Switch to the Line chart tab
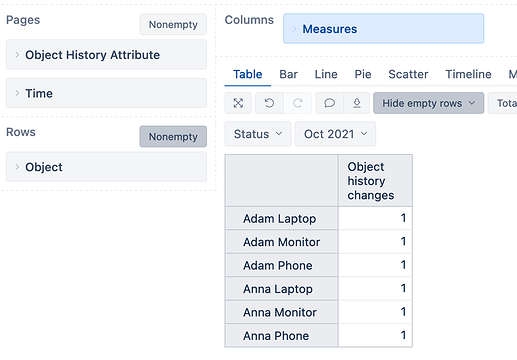517x360 pixels. (326, 74)
